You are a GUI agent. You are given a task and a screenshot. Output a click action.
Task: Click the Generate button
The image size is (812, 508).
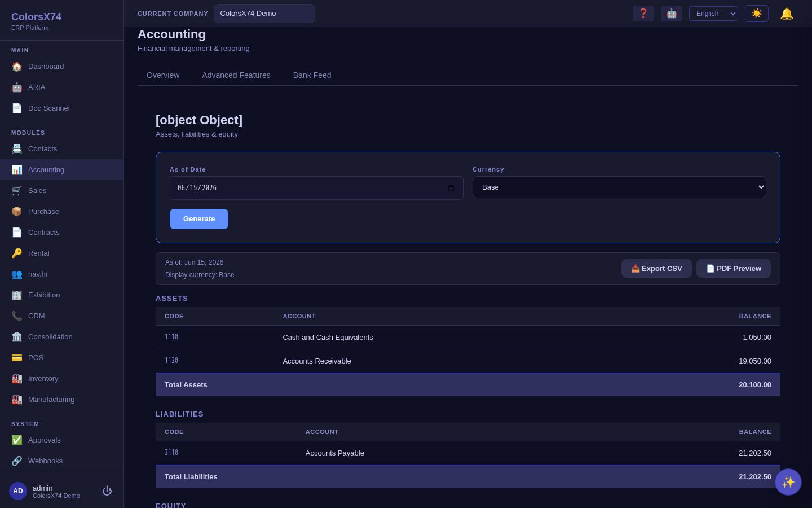[x=199, y=219]
